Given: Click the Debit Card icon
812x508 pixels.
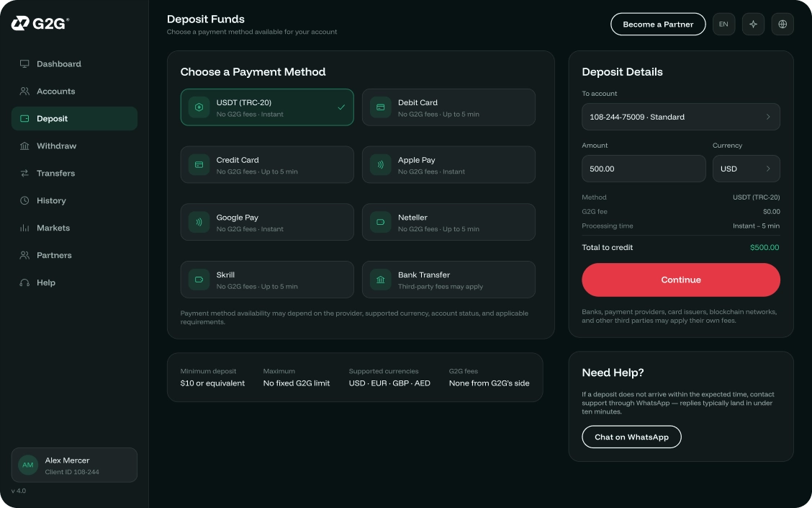Looking at the screenshot, I should pyautogui.click(x=381, y=107).
